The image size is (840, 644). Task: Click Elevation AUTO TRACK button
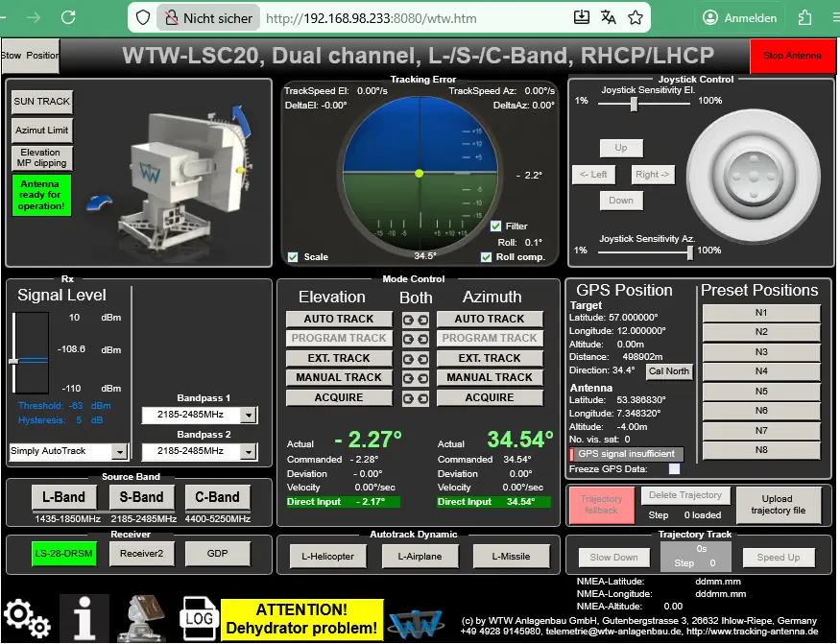[339, 320]
